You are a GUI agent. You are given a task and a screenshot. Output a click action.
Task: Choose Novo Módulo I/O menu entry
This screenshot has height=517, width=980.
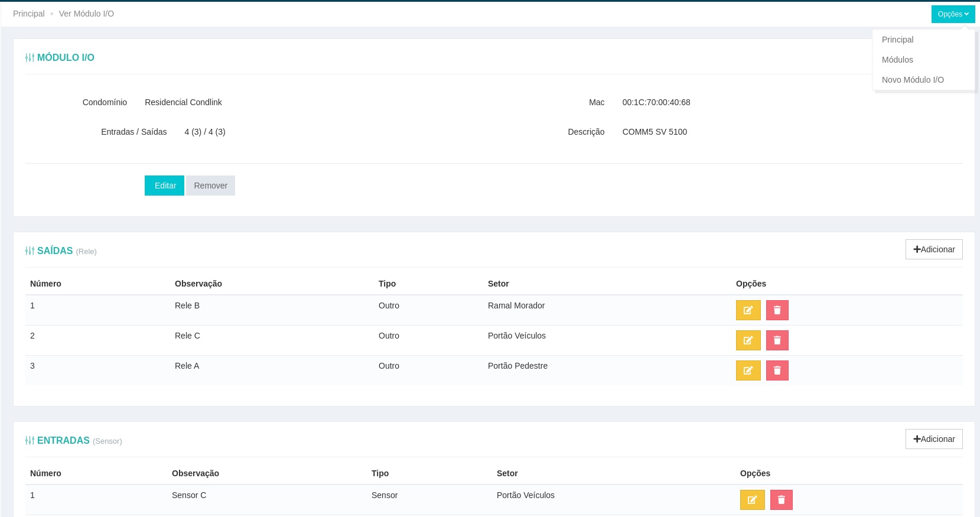(913, 80)
